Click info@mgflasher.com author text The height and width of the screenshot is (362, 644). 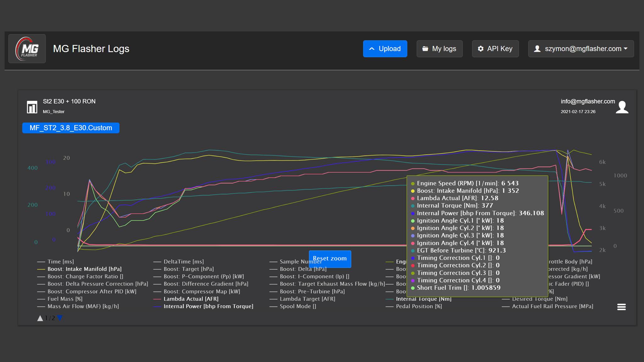click(x=588, y=102)
